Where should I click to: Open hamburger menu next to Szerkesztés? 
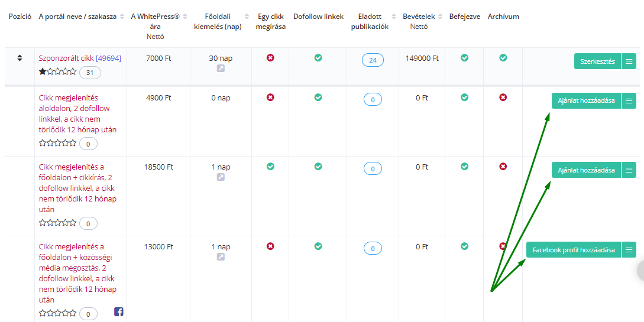pos(629,61)
